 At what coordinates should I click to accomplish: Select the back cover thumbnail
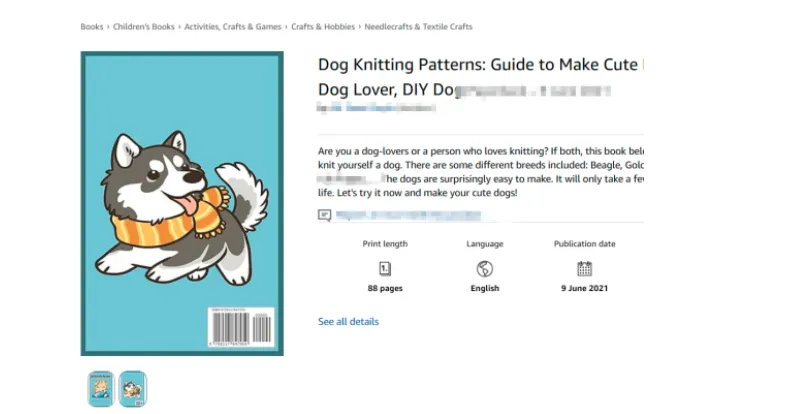tap(132, 388)
